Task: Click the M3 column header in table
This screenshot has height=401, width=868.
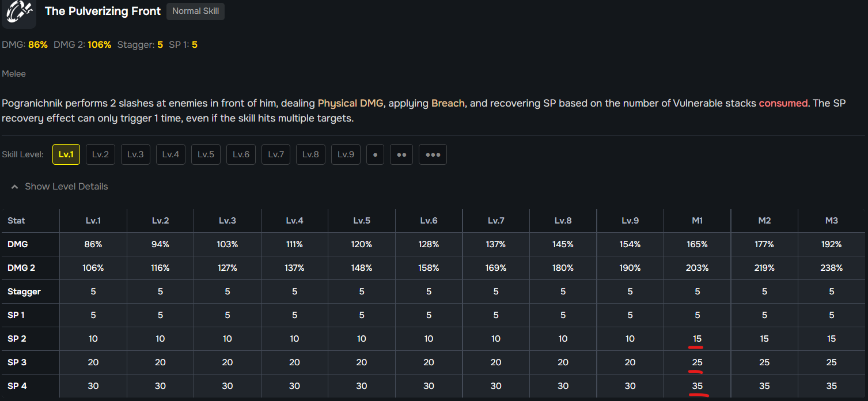Action: tap(831, 221)
